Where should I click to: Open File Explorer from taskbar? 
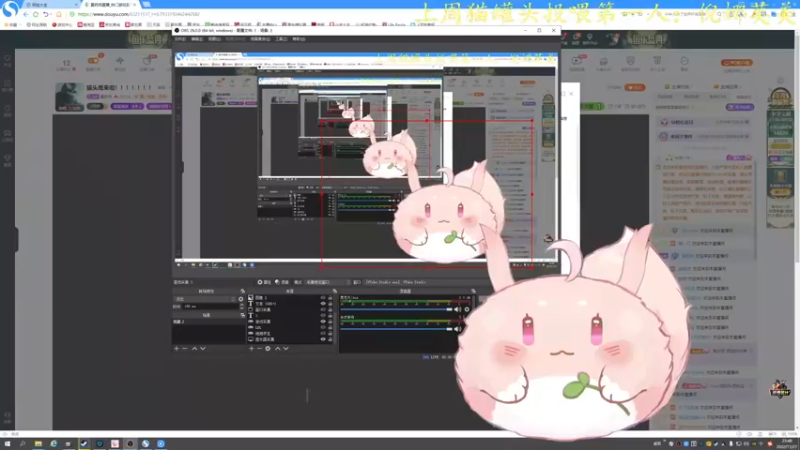pyautogui.click(x=38, y=444)
